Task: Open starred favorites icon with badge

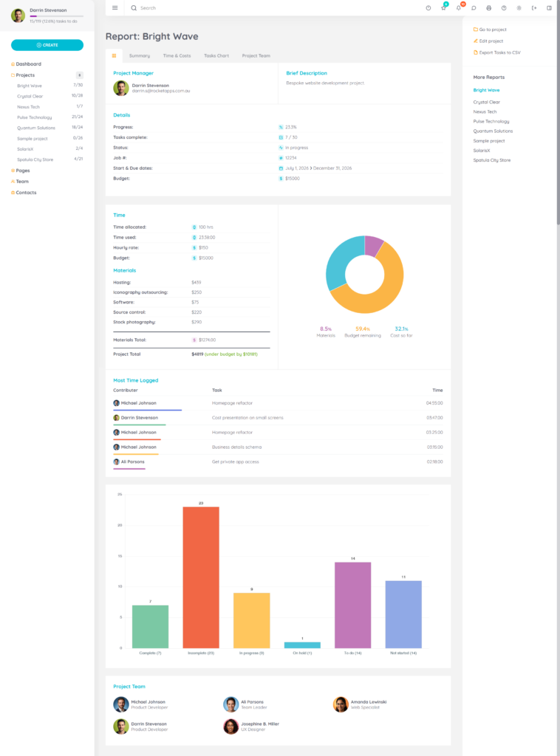Action: (443, 8)
